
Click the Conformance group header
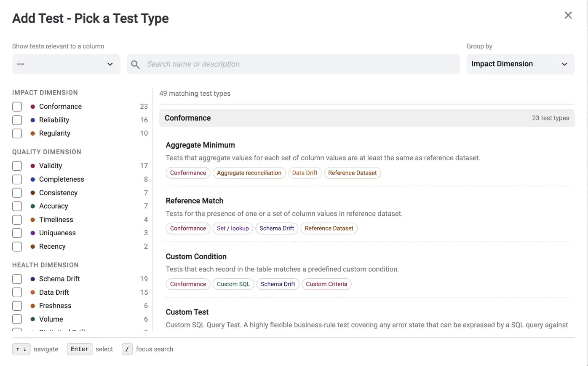tap(367, 118)
